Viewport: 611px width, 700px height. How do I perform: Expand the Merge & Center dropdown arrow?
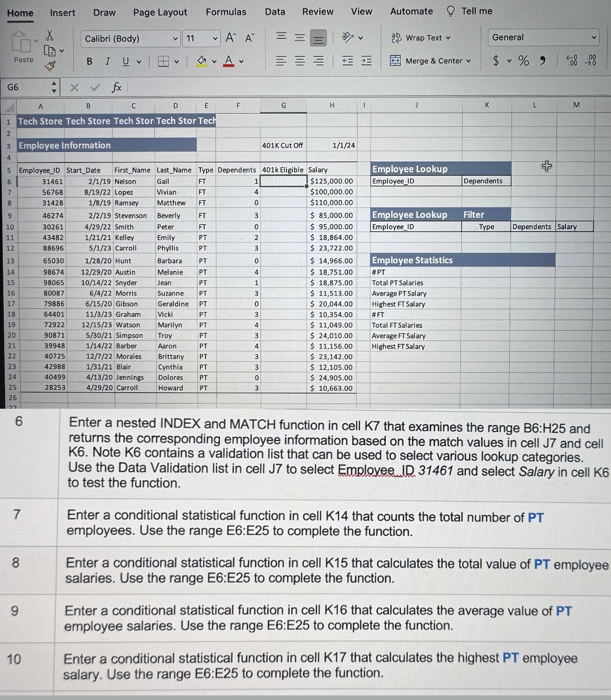click(468, 61)
